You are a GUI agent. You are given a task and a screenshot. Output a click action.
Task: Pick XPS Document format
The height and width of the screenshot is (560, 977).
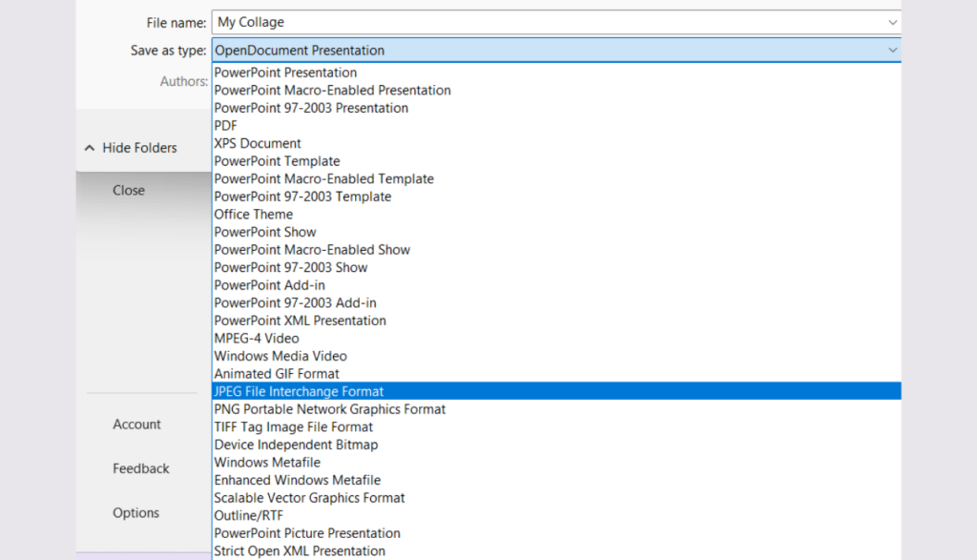(556, 143)
